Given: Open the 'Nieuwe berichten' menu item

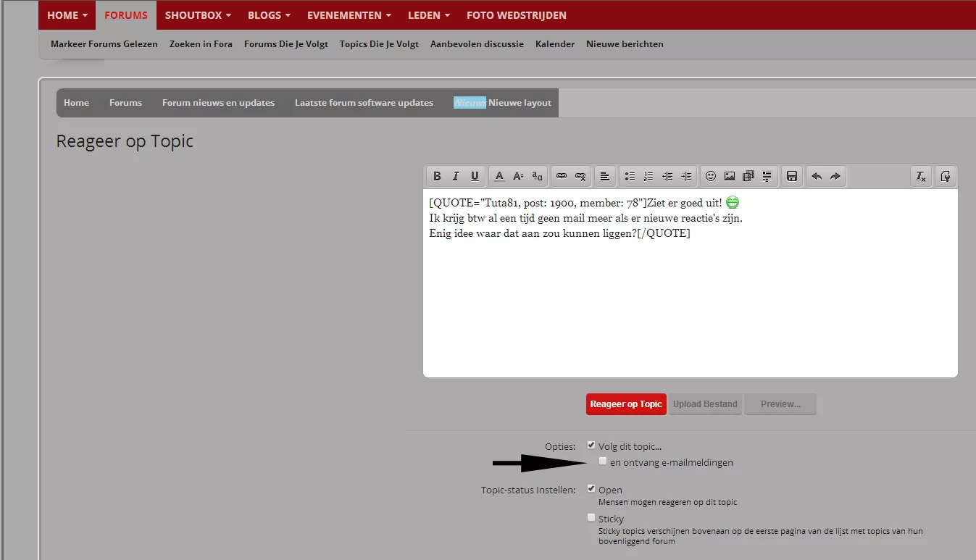Looking at the screenshot, I should coord(624,43).
